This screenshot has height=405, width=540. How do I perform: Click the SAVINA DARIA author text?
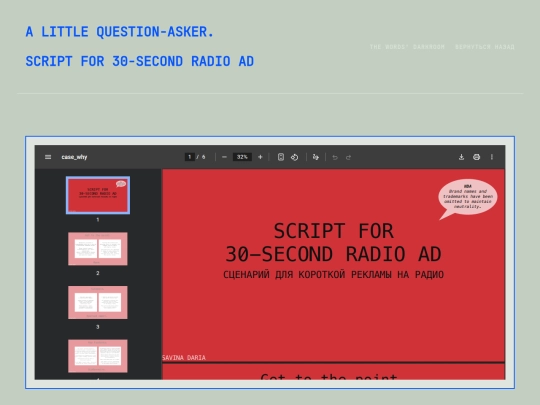(x=184, y=357)
